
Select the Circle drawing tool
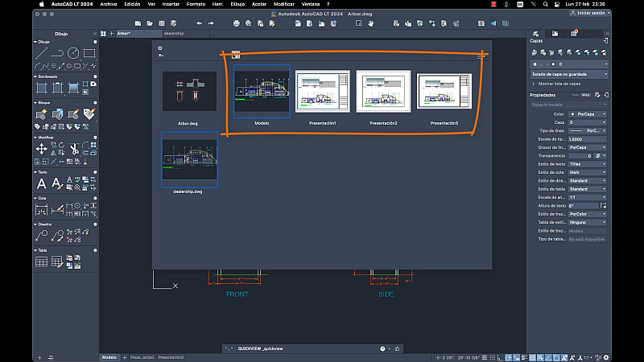click(73, 53)
